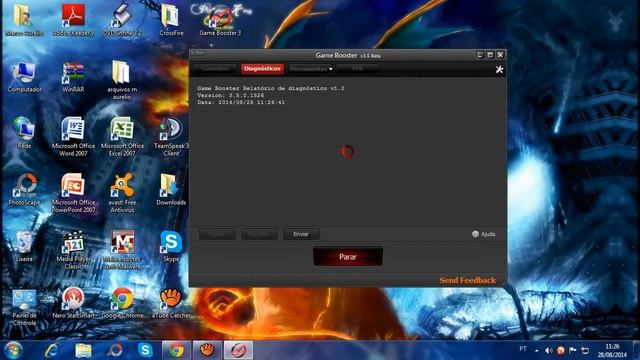This screenshot has height=360, width=640.
Task: Open PhotoScape pinned on the taskbar
Action: 114,350
